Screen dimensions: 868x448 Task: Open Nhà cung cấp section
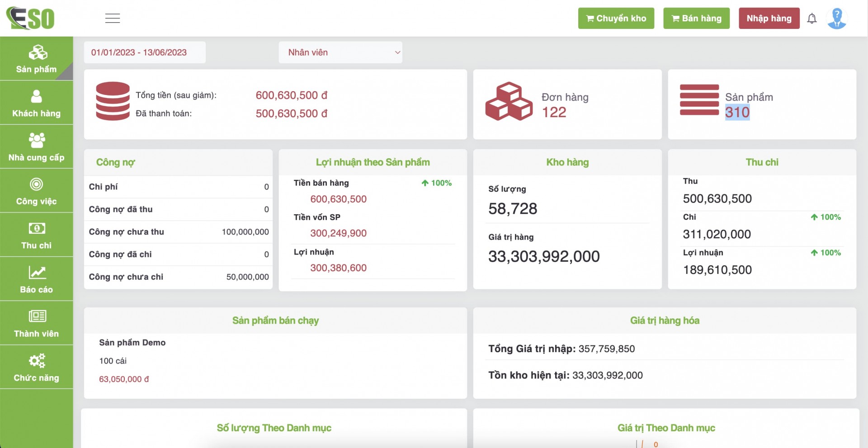(x=36, y=147)
